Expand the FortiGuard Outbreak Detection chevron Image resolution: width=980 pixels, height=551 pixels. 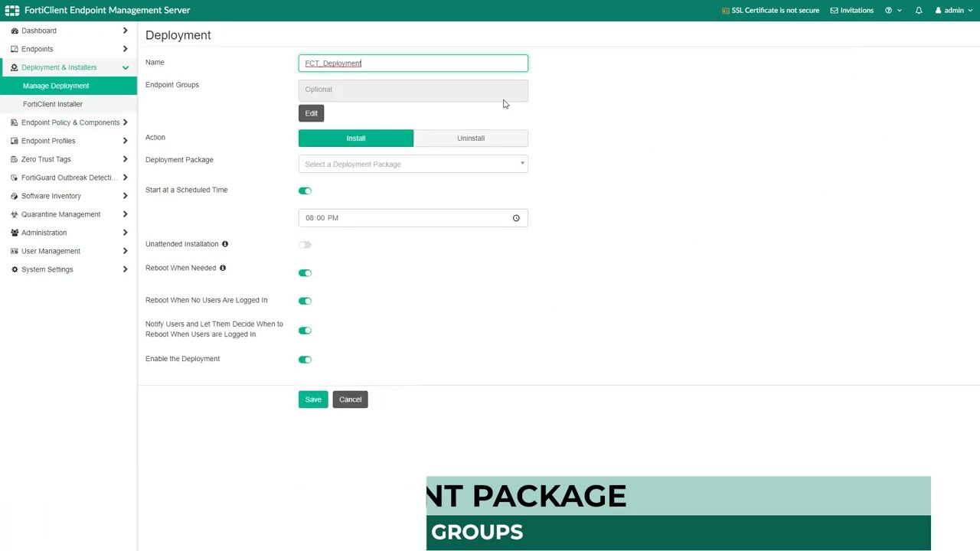pyautogui.click(x=125, y=178)
